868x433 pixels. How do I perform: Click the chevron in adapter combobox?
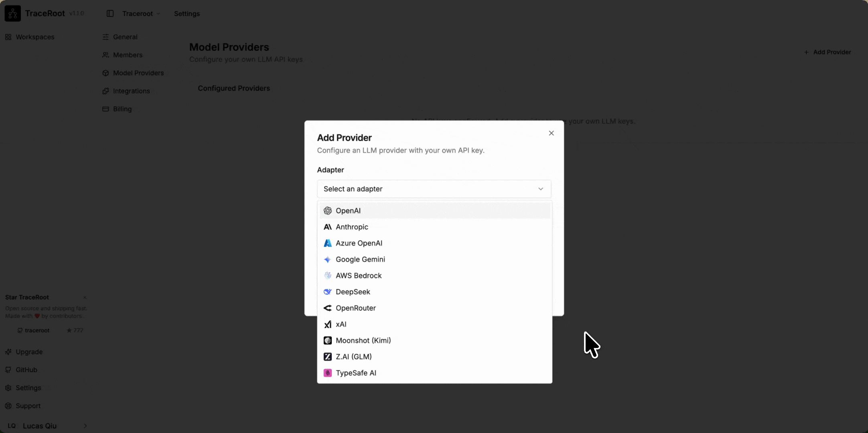coord(541,189)
